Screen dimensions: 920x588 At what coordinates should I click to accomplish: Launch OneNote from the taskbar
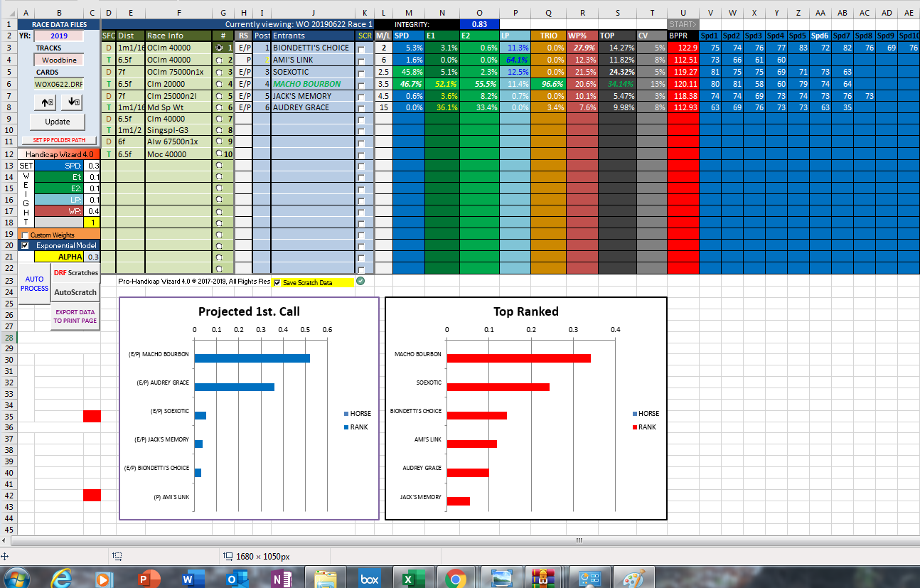click(x=278, y=578)
